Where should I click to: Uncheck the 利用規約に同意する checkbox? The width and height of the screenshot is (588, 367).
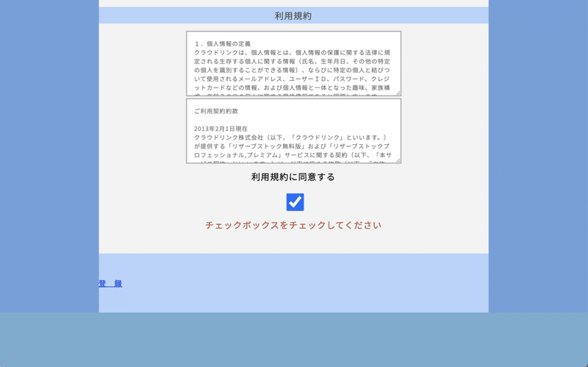click(295, 202)
